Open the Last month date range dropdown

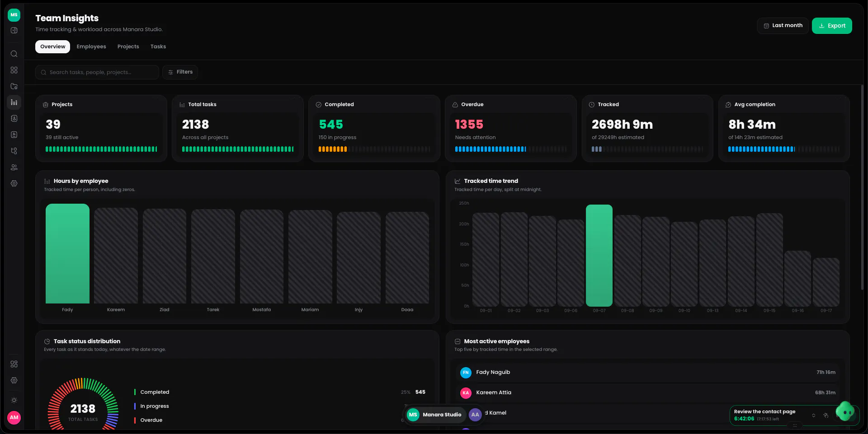point(783,26)
